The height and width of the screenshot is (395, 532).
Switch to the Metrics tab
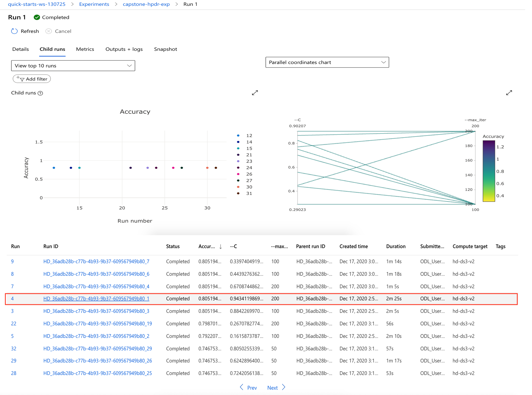coord(85,49)
